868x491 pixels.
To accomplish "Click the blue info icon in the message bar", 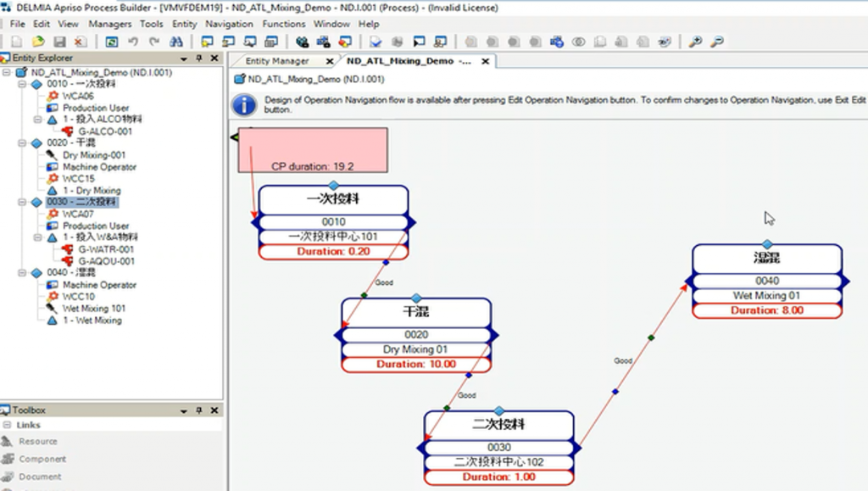I will 244,104.
